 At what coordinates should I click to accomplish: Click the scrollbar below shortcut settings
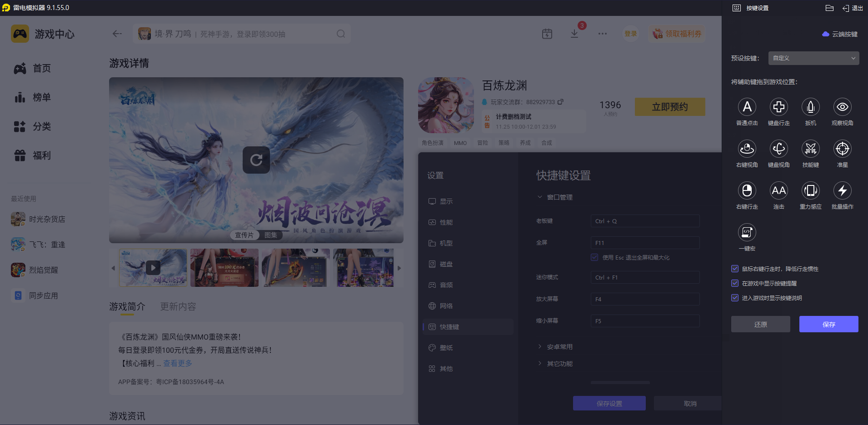pos(621,382)
